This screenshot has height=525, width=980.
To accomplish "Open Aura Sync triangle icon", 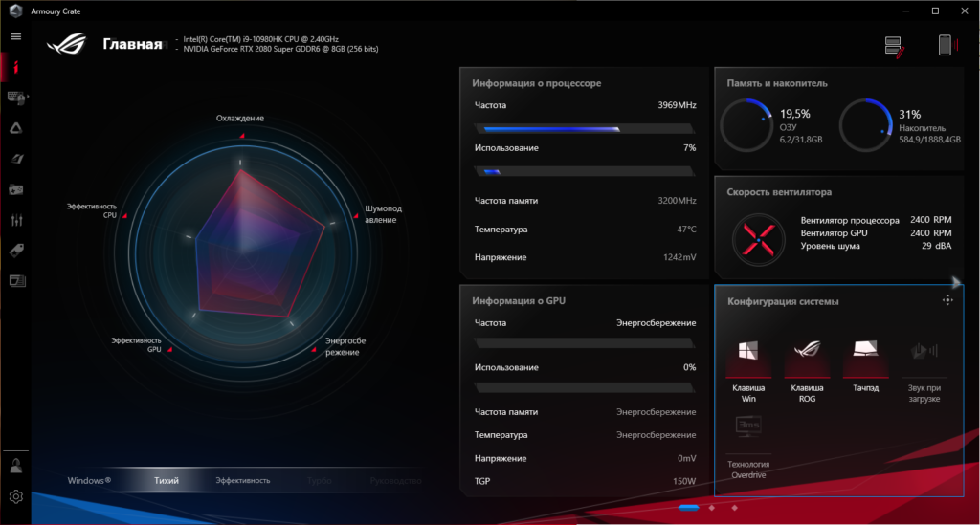I will (x=15, y=128).
